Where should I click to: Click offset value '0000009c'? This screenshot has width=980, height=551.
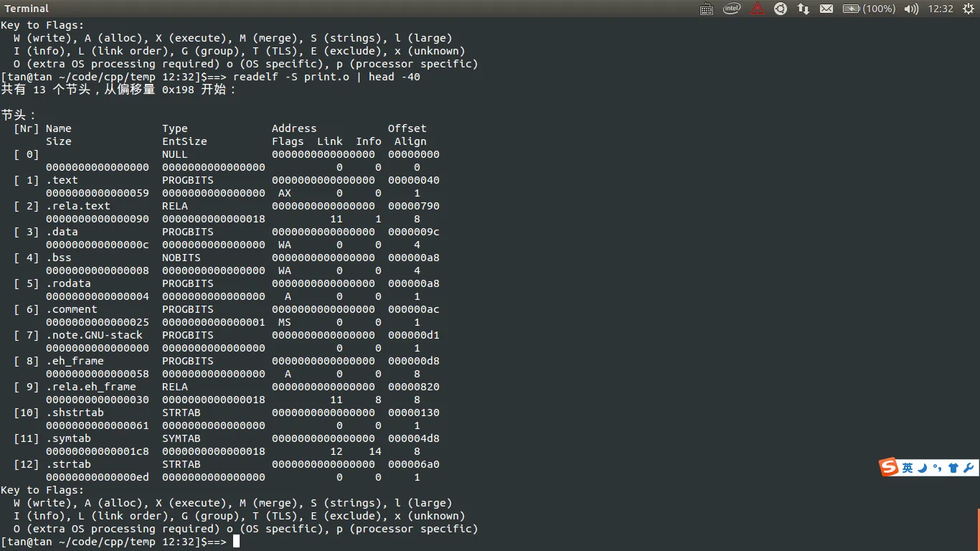pyautogui.click(x=414, y=232)
